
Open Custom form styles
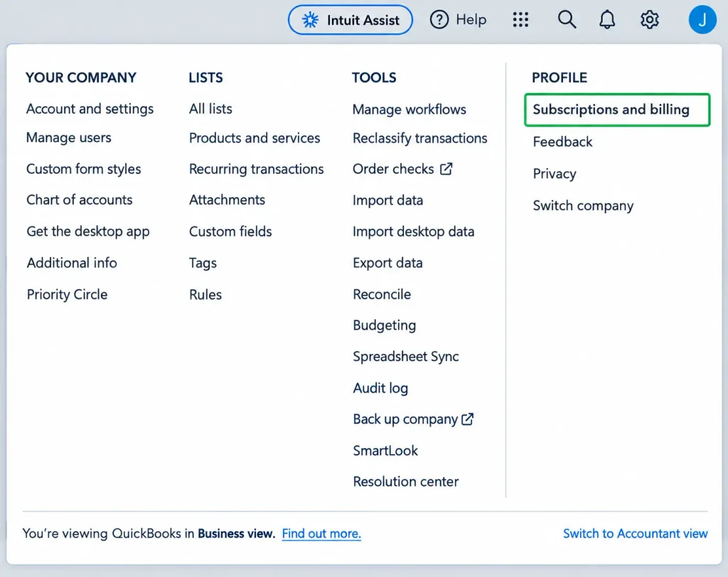84,168
